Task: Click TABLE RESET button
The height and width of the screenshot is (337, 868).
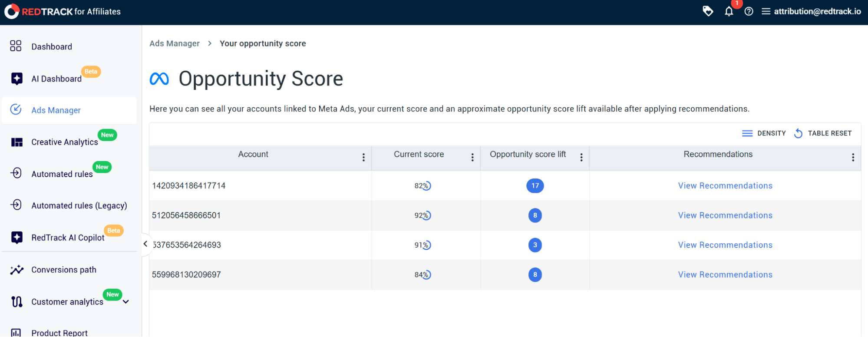Action: (823, 133)
